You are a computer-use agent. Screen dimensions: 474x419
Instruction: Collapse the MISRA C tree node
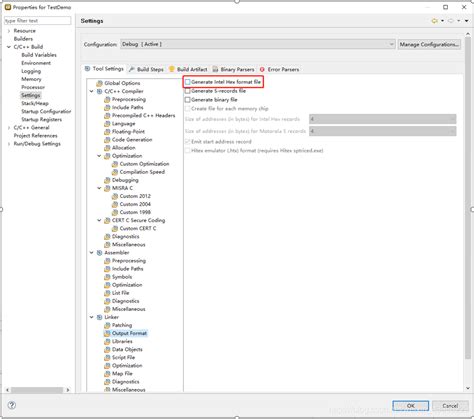point(99,188)
